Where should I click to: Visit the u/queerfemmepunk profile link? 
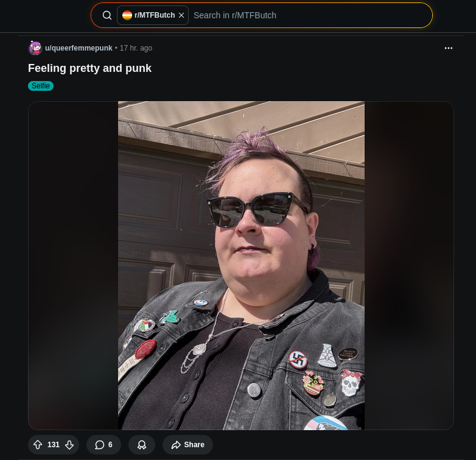pyautogui.click(x=79, y=48)
